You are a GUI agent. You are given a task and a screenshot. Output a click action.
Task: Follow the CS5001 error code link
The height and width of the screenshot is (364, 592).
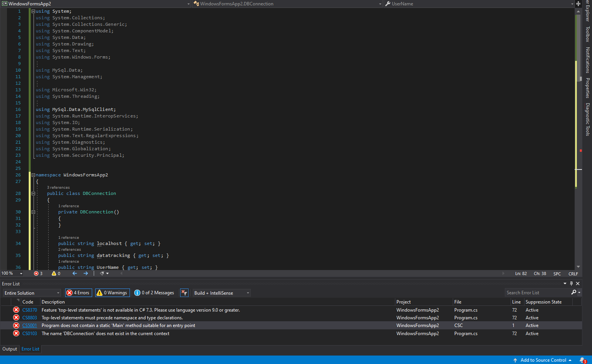(29, 325)
